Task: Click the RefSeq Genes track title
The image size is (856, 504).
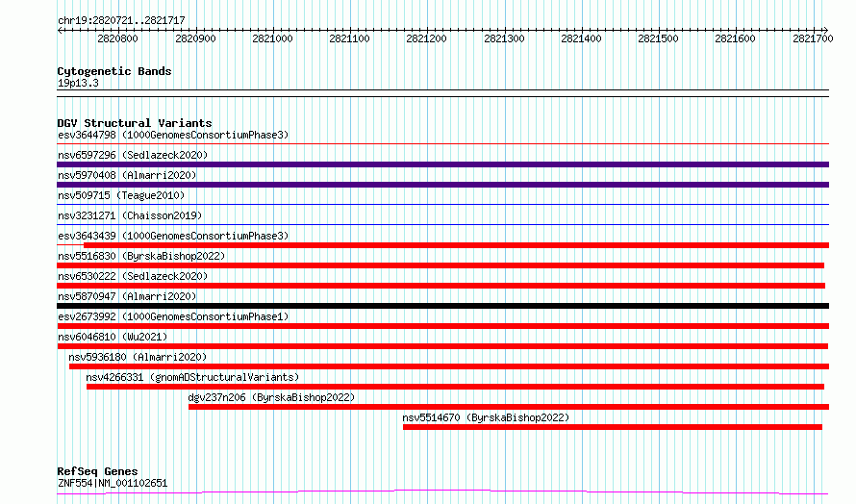Action: pos(97,471)
